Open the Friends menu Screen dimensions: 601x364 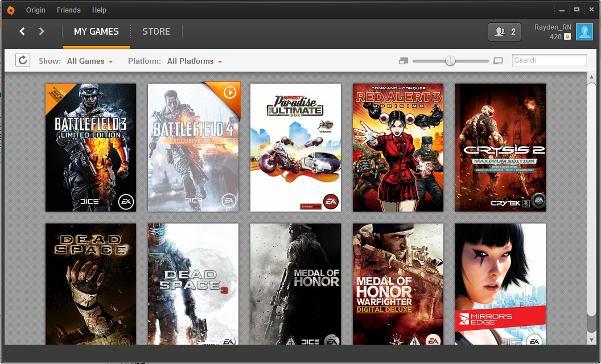pos(69,10)
